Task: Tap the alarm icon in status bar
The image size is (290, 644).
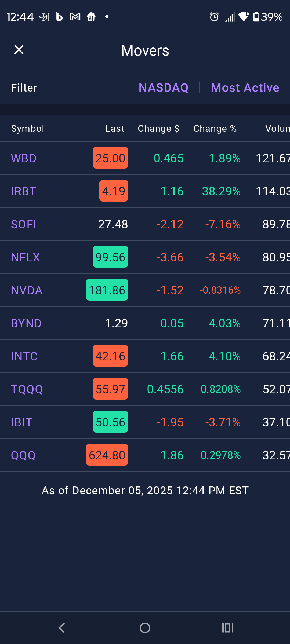Action: tap(214, 17)
